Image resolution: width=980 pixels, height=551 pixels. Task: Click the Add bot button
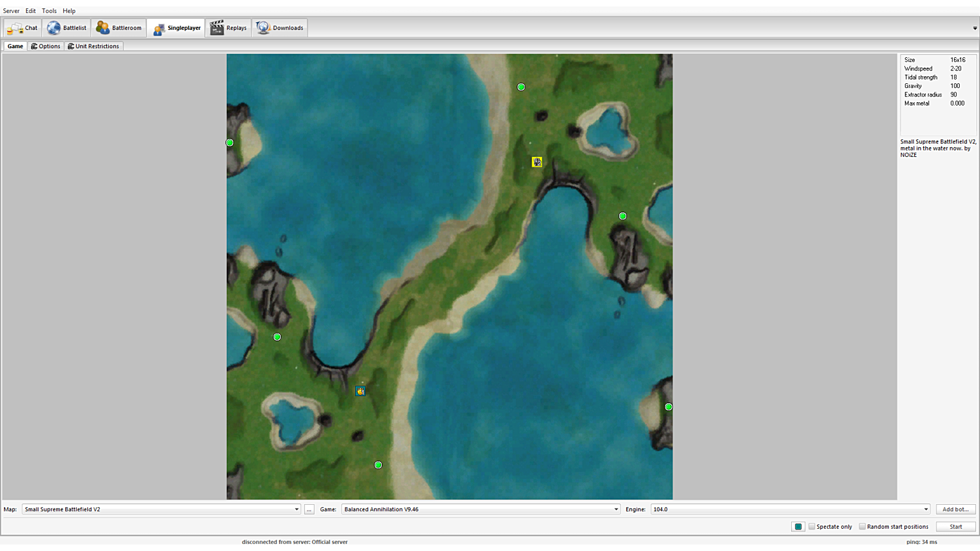[955, 509]
